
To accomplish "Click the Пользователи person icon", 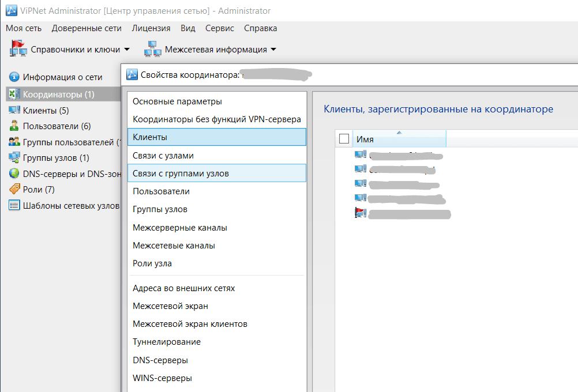I will click(x=14, y=126).
